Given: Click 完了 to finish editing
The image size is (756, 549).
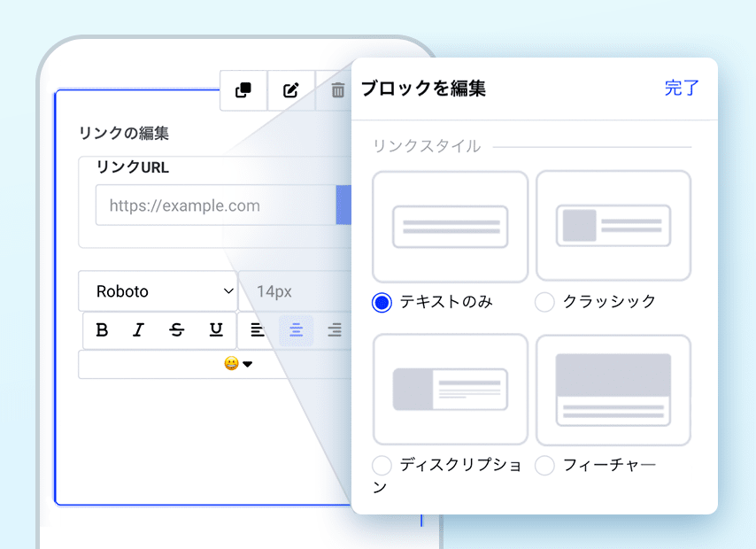Looking at the screenshot, I should (x=682, y=88).
